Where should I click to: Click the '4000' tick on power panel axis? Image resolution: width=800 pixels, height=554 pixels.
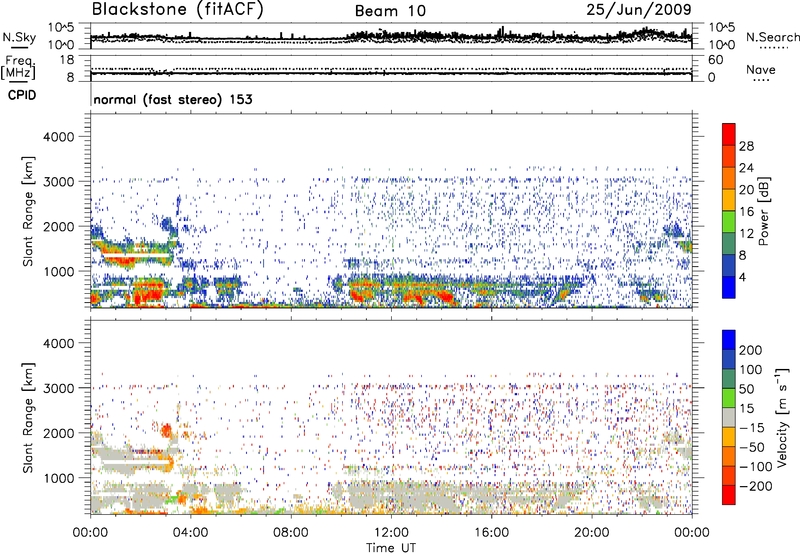click(x=59, y=137)
